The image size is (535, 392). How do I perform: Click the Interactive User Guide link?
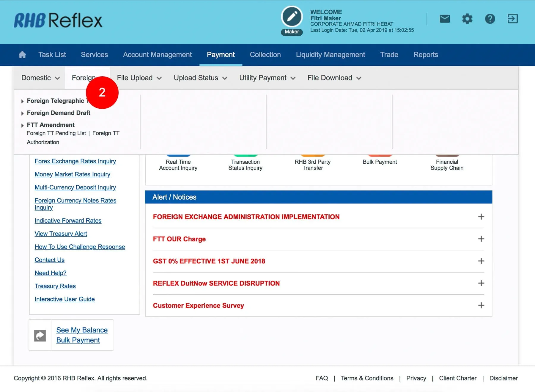tap(64, 299)
